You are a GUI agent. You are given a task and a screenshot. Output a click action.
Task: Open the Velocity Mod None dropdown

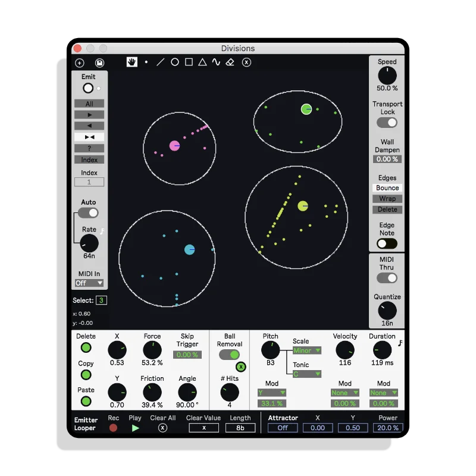(345, 393)
